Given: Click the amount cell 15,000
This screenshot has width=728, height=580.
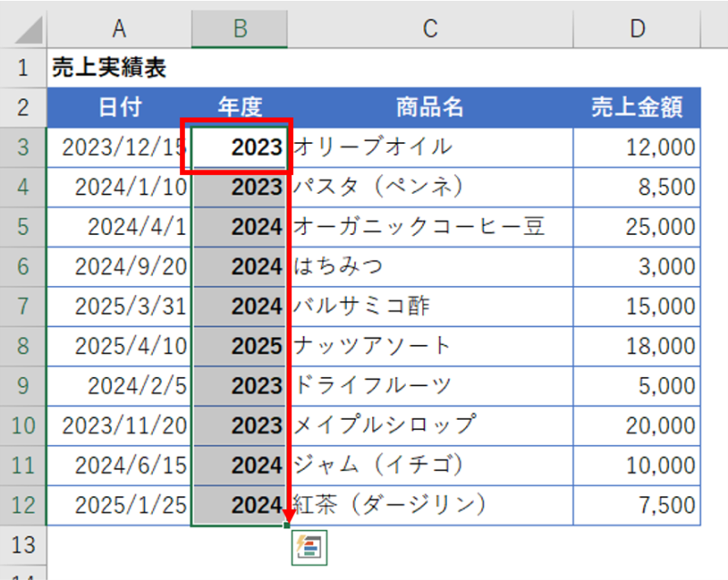Looking at the screenshot, I should click(637, 307).
